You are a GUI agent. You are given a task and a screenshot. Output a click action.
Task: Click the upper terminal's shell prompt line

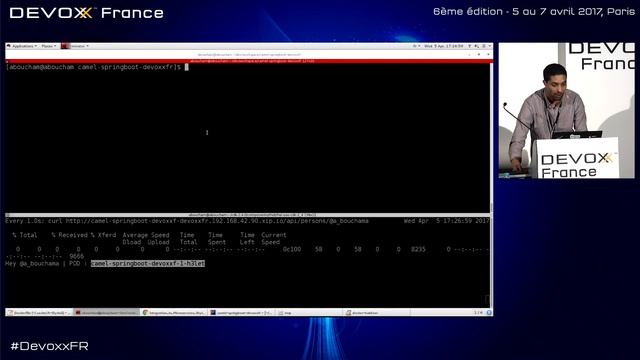coord(97,67)
